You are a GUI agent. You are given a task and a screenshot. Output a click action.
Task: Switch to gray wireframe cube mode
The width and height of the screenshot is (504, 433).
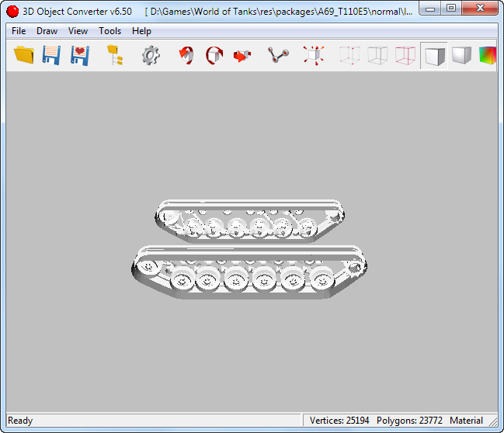pos(377,55)
